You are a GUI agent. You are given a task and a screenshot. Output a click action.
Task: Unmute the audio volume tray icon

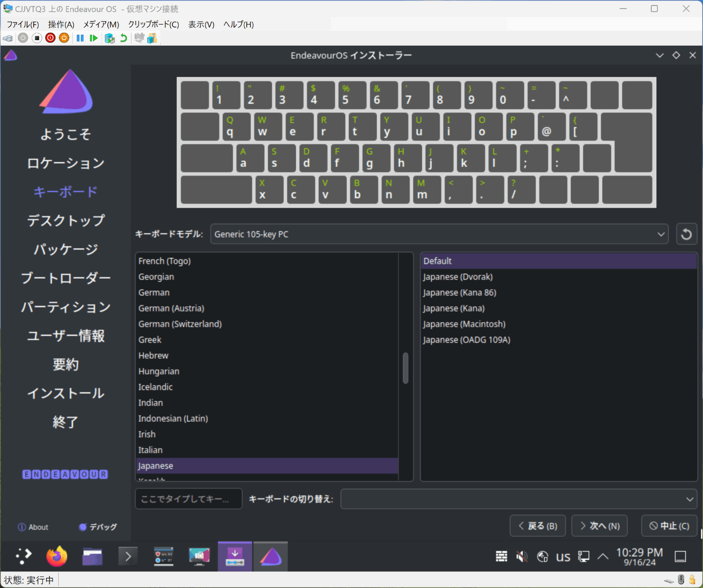click(522, 556)
